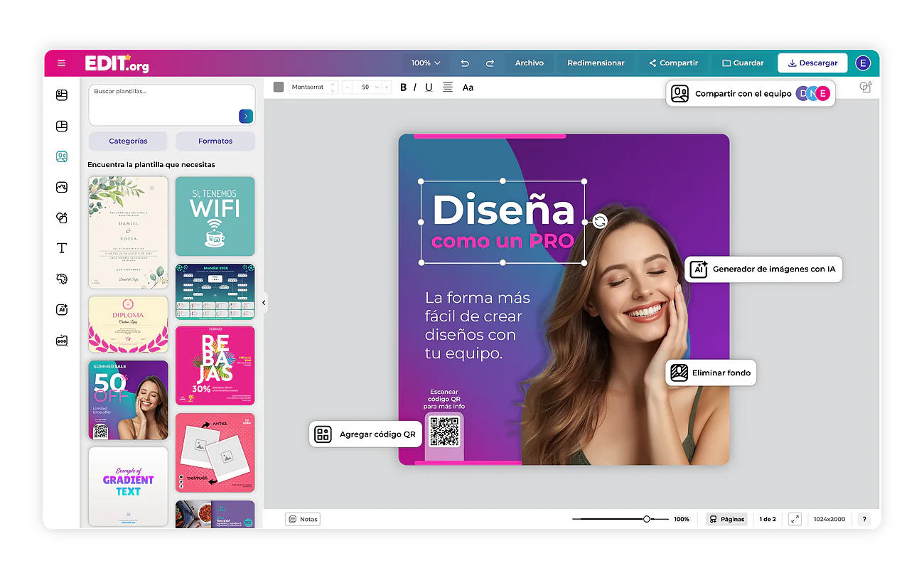Click the Descargar button
The image size is (924, 578).
(x=812, y=63)
